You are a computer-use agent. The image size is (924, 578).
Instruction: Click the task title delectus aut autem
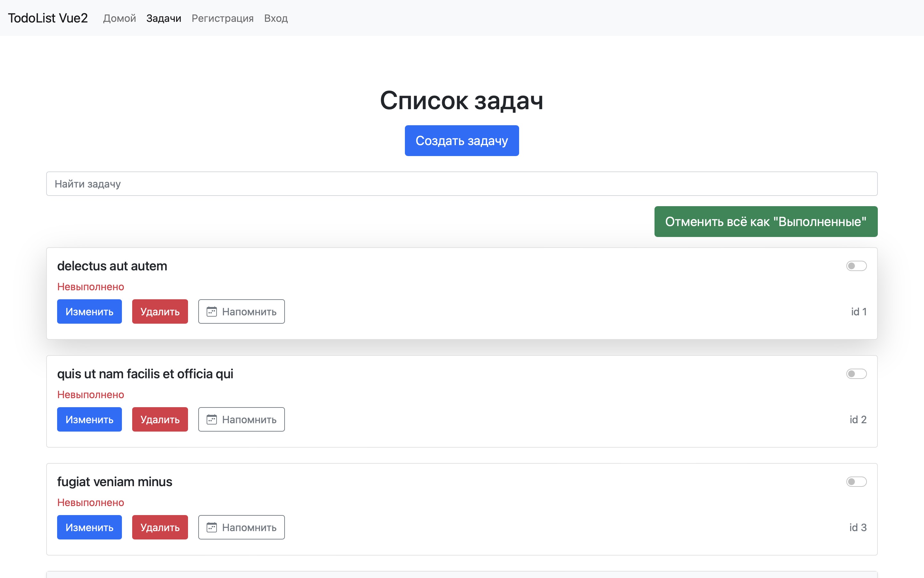(x=112, y=266)
